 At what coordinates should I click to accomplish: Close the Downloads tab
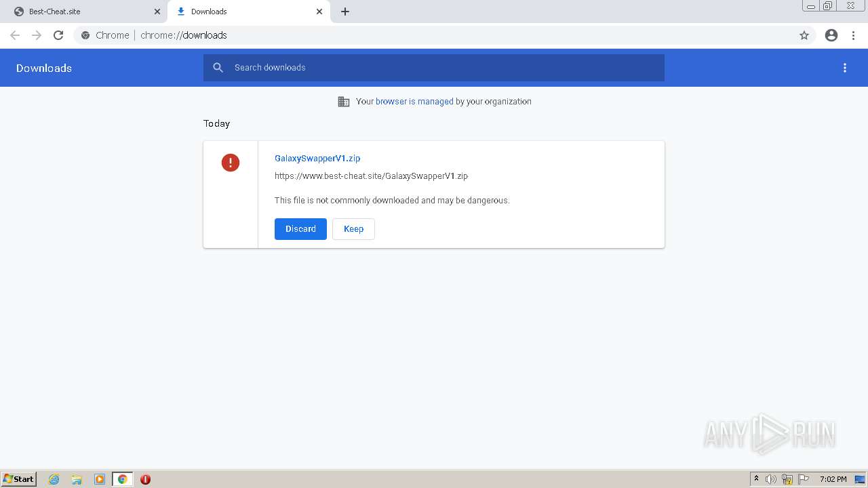point(319,12)
